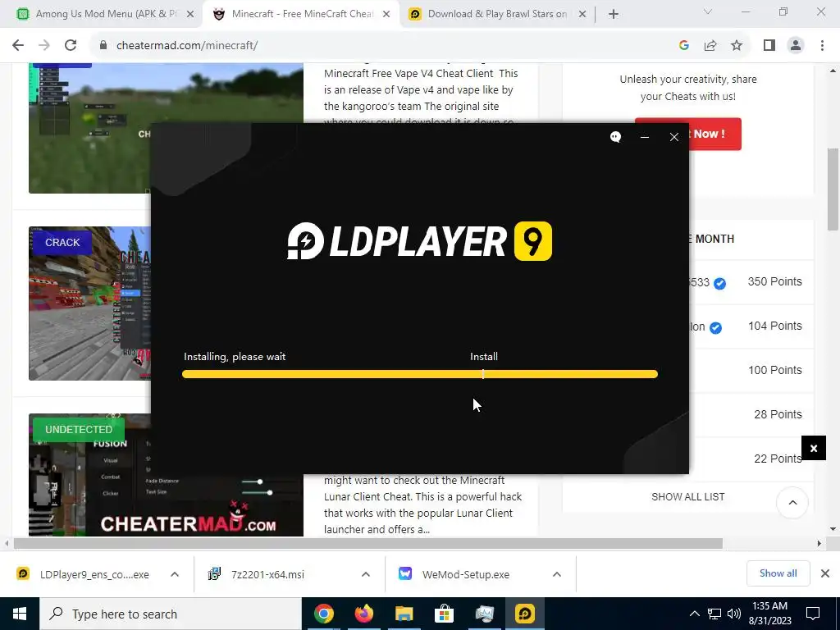840x630 pixels.
Task: Show hidden system tray icons
Action: [694, 614]
